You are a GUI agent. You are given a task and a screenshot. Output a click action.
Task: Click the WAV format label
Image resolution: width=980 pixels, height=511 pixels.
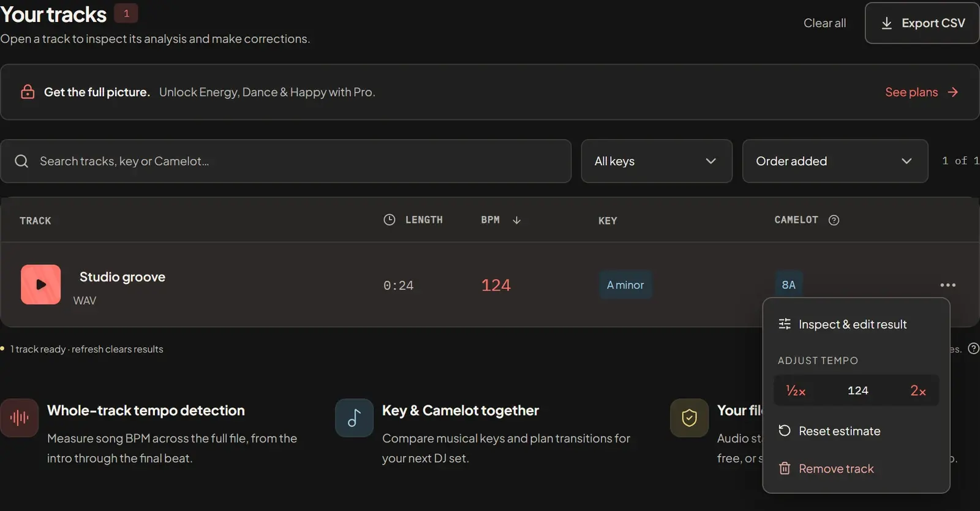click(x=85, y=300)
